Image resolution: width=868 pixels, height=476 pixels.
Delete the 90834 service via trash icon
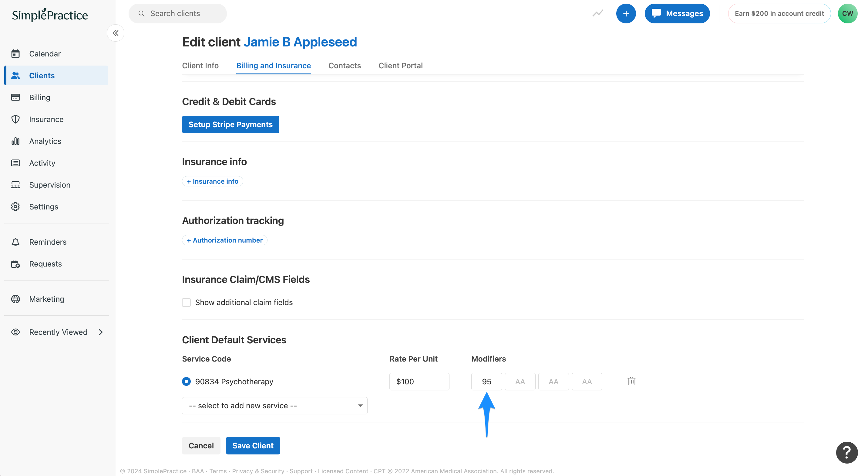(x=631, y=381)
